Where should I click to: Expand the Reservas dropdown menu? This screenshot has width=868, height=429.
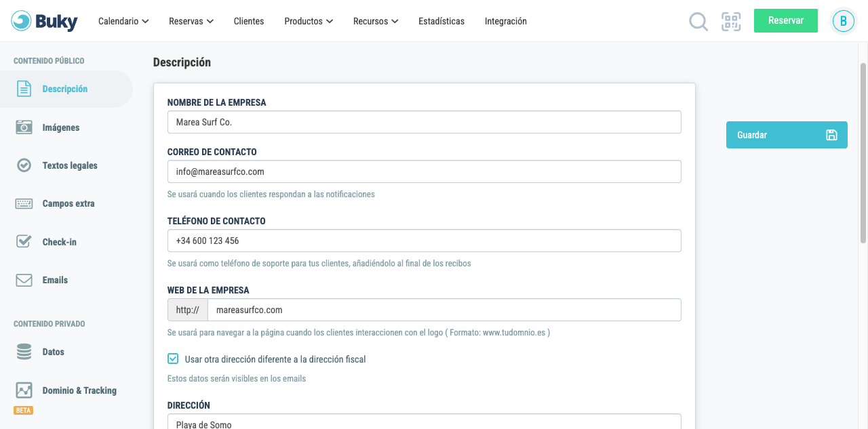[191, 21]
